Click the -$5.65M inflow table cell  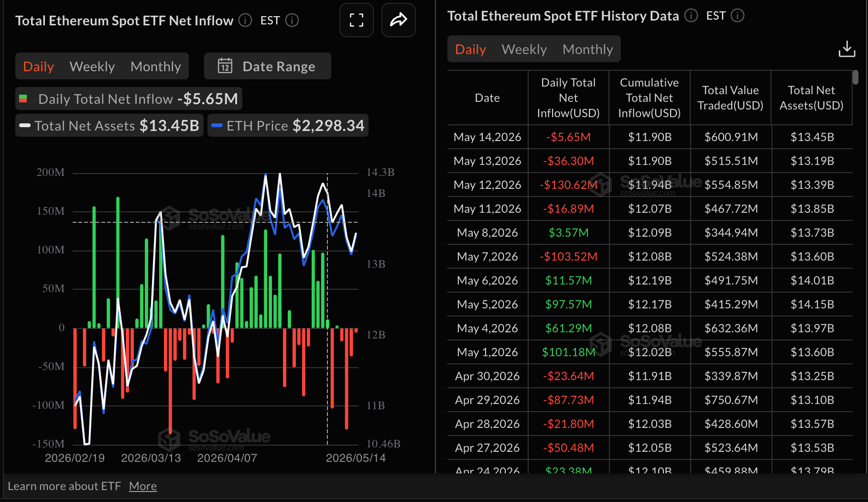tap(568, 137)
